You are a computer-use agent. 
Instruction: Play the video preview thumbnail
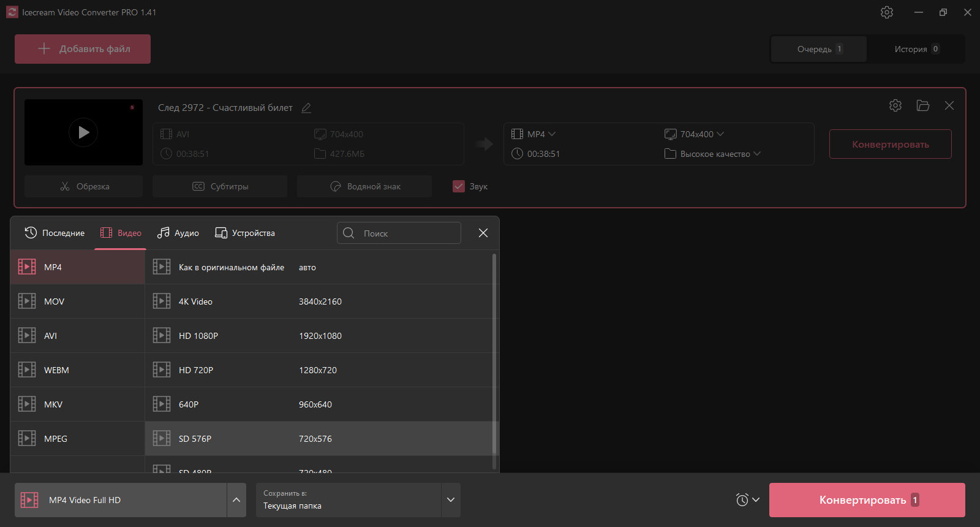(x=83, y=132)
